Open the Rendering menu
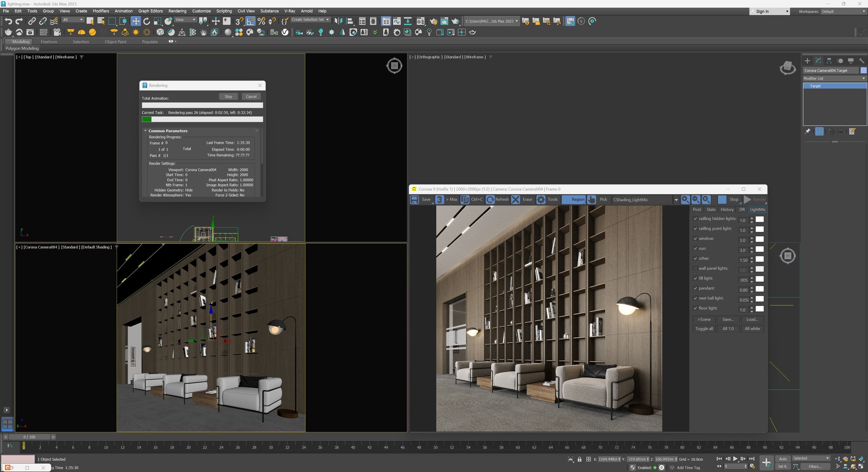This screenshot has width=868, height=472. [x=177, y=11]
